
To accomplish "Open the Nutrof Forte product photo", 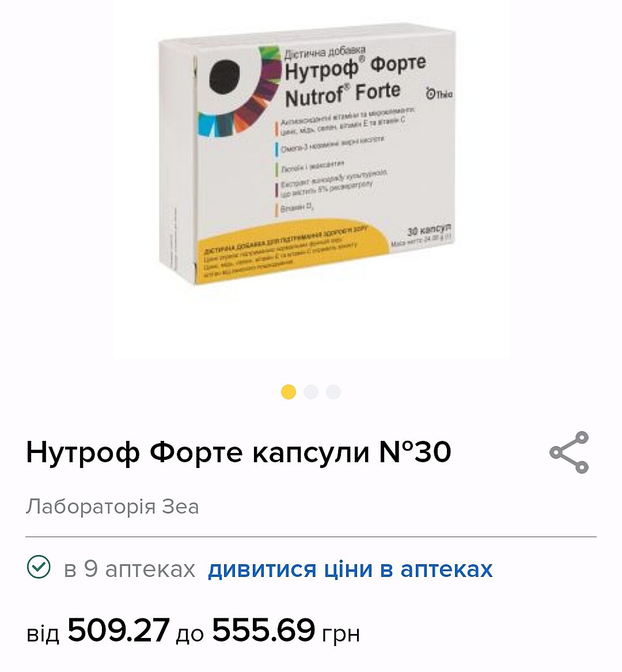I will pos(306,154).
